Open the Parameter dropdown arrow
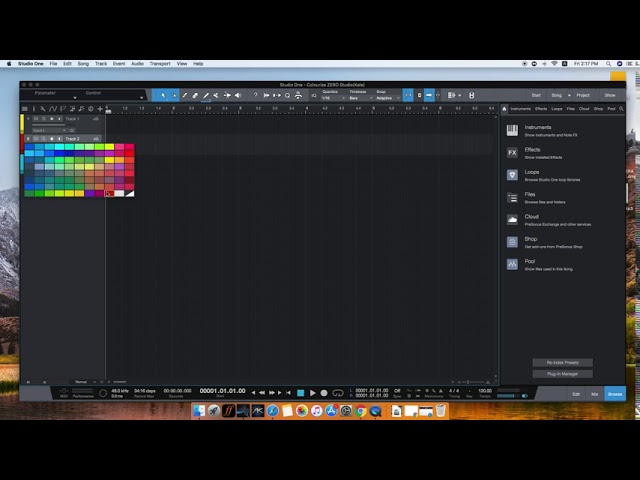Viewport: 640px width, 480px height. [75, 98]
